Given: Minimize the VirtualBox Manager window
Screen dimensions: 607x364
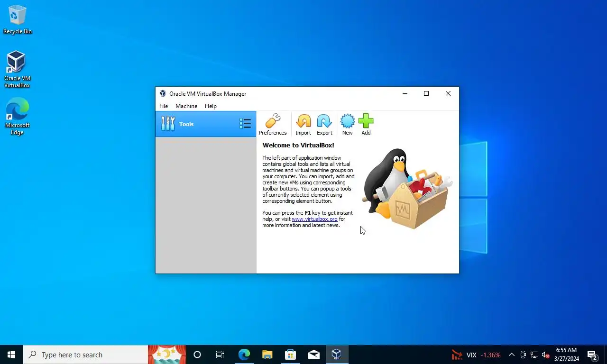Looking at the screenshot, I should [x=405, y=93].
